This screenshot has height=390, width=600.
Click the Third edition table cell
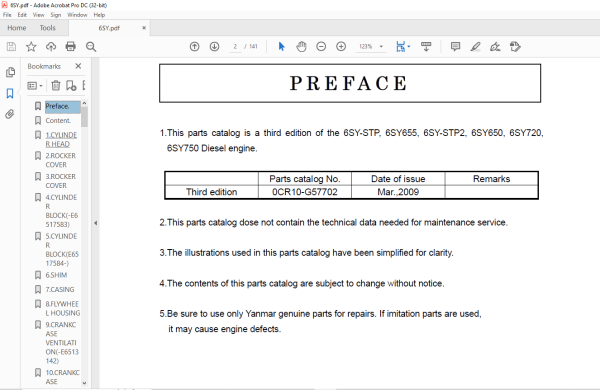coord(212,192)
